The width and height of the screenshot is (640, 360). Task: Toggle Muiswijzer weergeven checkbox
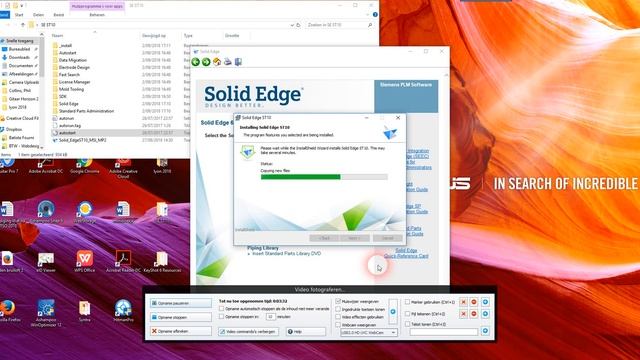(338, 301)
